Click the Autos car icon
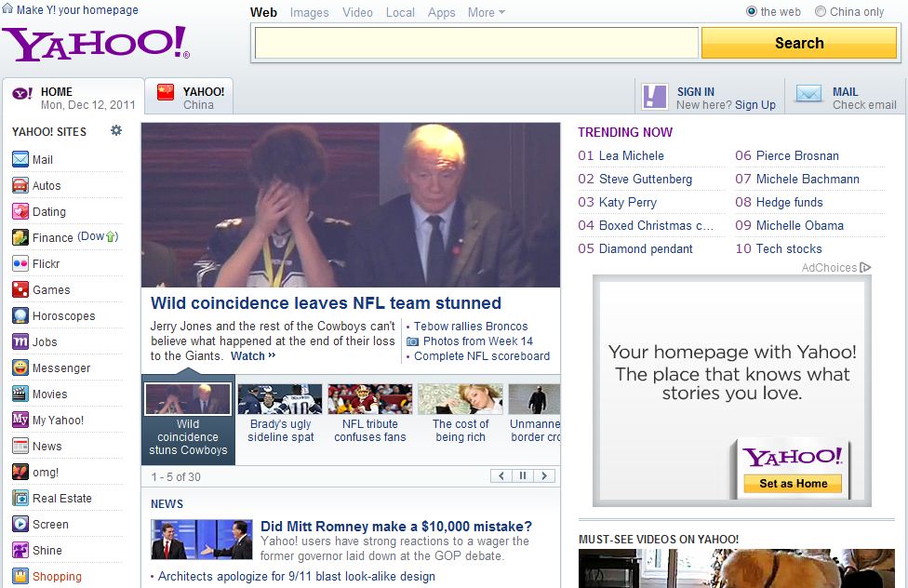This screenshot has height=588, width=908. (x=20, y=185)
